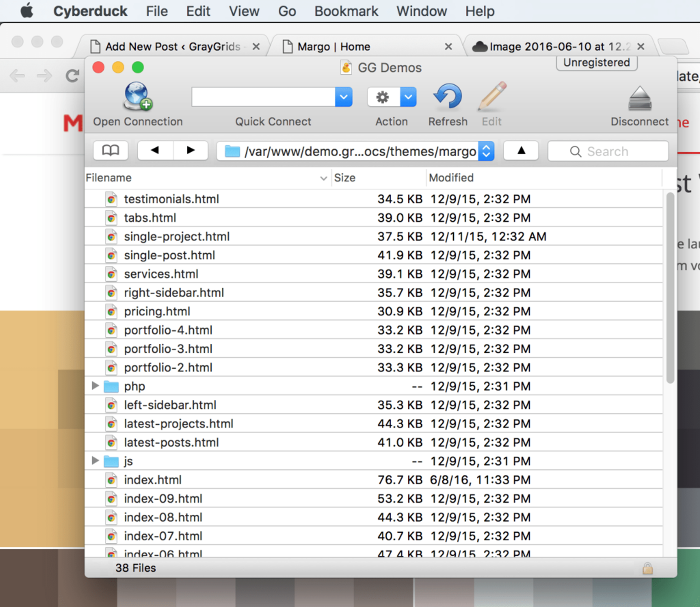This screenshot has height=607, width=700.
Task: Click the lock icon in the status bar
Action: coord(647,568)
